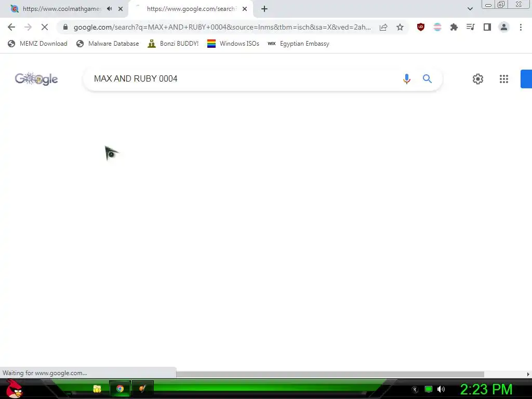
Task: Stop loading the page
Action: click(x=45, y=27)
